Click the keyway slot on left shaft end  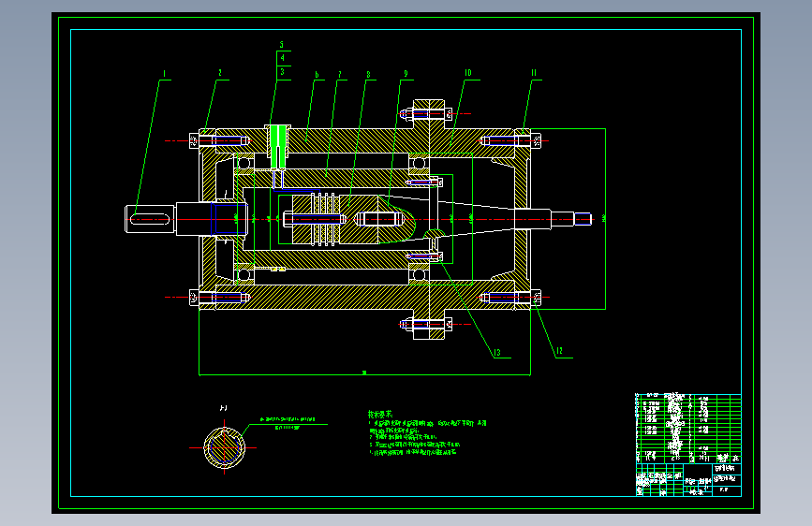click(150, 220)
